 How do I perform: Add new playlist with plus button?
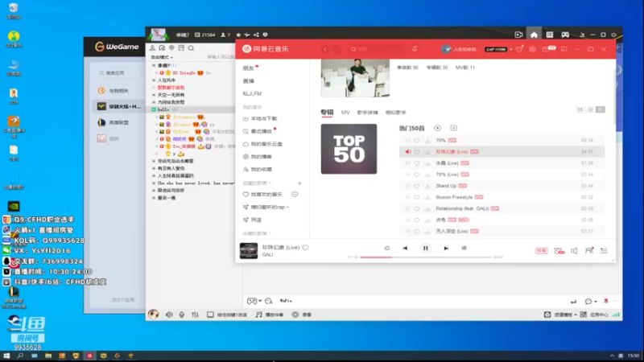[299, 183]
